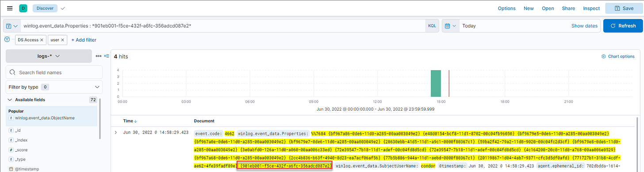Image resolution: width=644 pixels, height=172 pixels.
Task: Click Open in the top menu
Action: click(548, 8)
